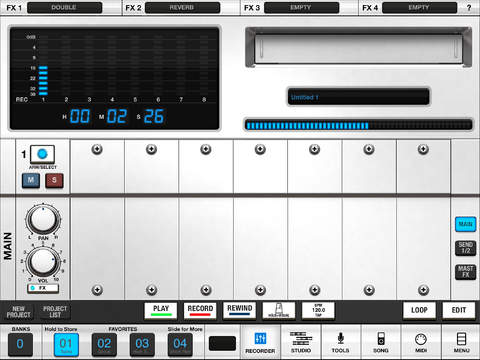Click the EDIT button
The width and height of the screenshot is (480, 360).
coord(459,310)
